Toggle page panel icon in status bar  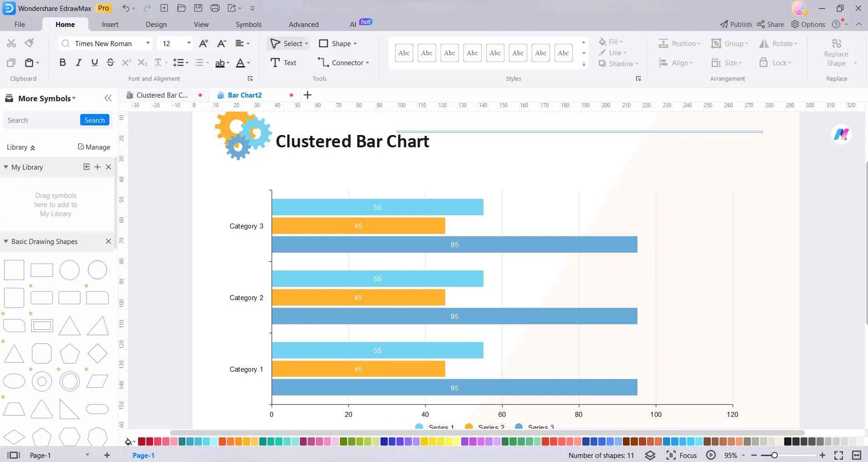14,455
